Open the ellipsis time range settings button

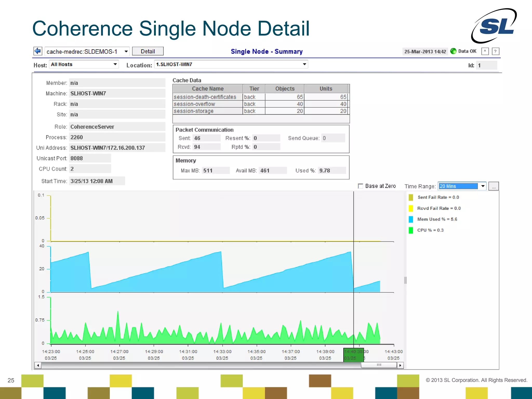(x=494, y=186)
